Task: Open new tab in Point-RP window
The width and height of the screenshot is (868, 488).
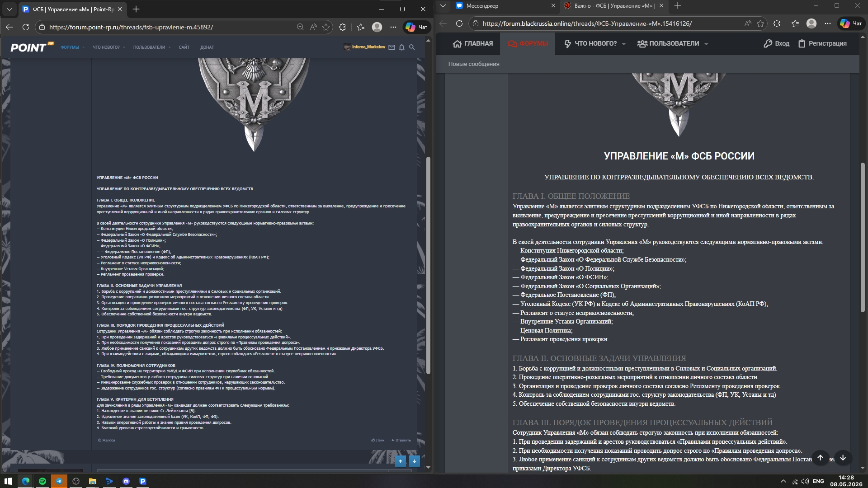Action: (x=136, y=9)
